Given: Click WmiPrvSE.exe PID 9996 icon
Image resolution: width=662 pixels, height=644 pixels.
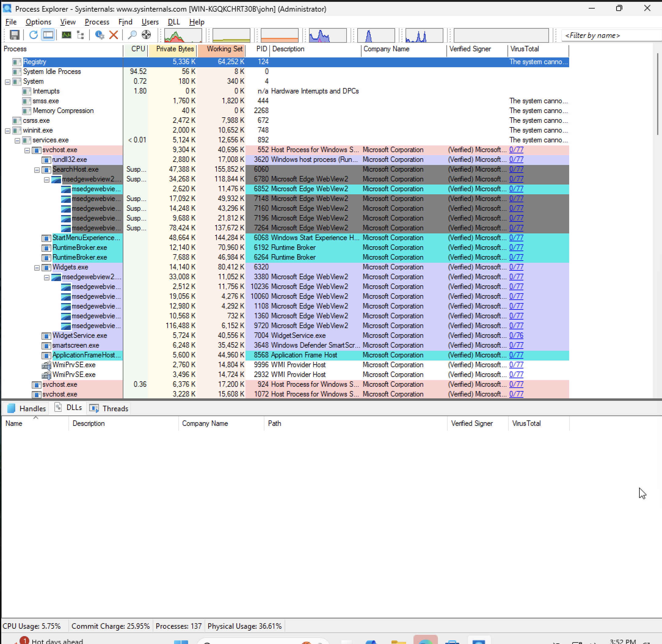Looking at the screenshot, I should [x=46, y=365].
